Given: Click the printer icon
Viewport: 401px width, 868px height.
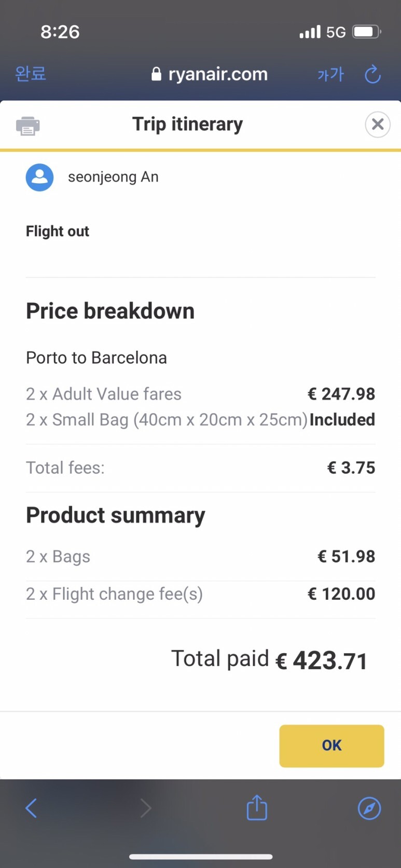Looking at the screenshot, I should 28,126.
